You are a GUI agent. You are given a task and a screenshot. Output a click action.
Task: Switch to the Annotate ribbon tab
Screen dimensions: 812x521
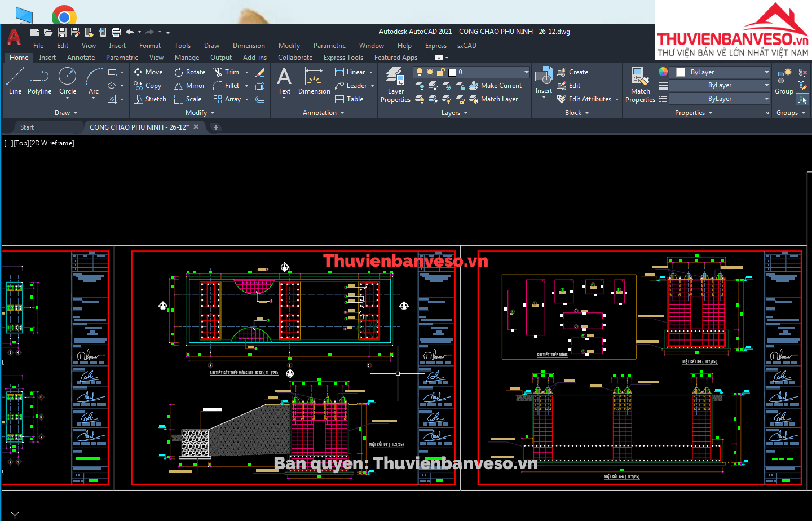(81, 58)
